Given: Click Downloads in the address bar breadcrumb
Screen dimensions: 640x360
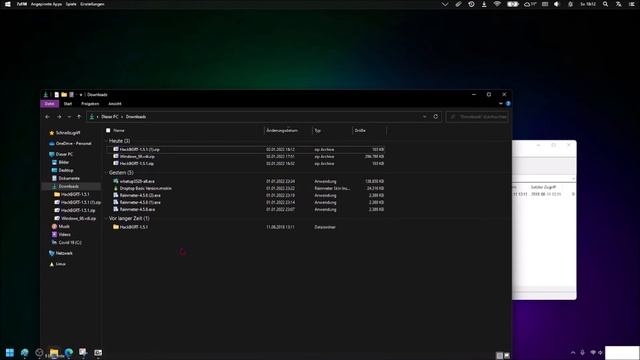Looking at the screenshot, I should click(x=136, y=117).
